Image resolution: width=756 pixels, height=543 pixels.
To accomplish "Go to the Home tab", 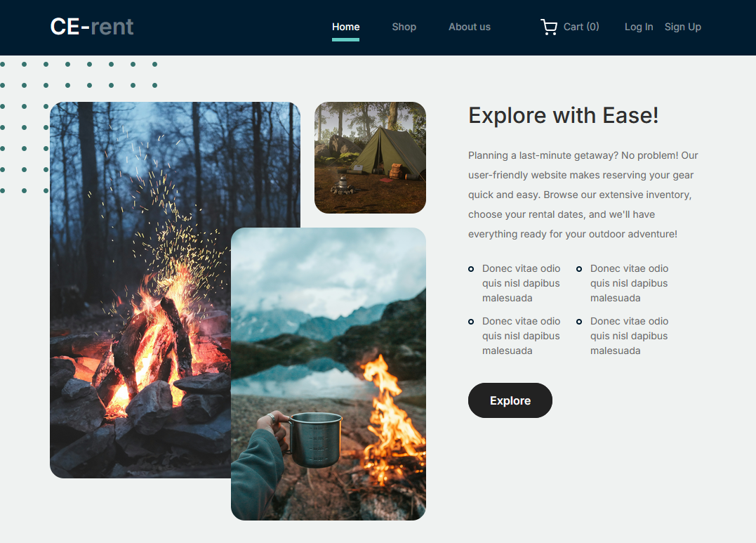I will pyautogui.click(x=345, y=27).
